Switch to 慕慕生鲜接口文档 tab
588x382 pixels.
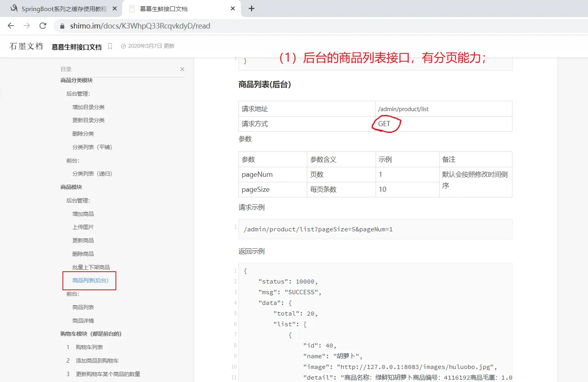click(178, 9)
